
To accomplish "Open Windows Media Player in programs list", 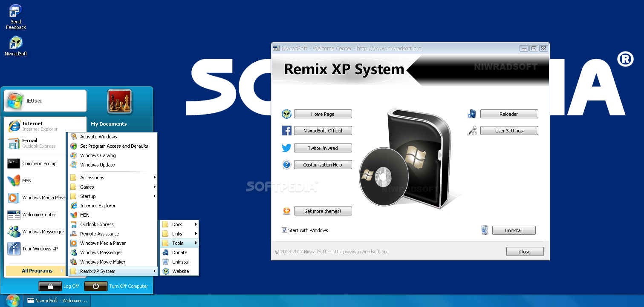I will tap(113, 243).
